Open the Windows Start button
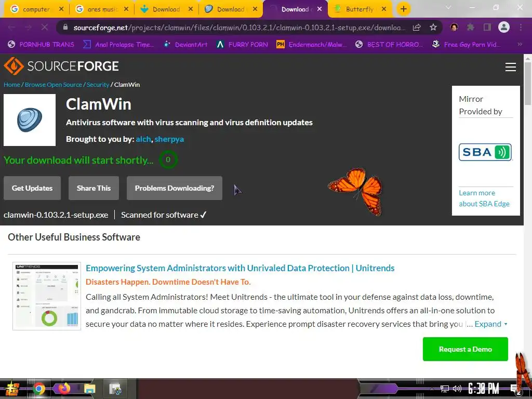This screenshot has width=532, height=399. [12, 389]
